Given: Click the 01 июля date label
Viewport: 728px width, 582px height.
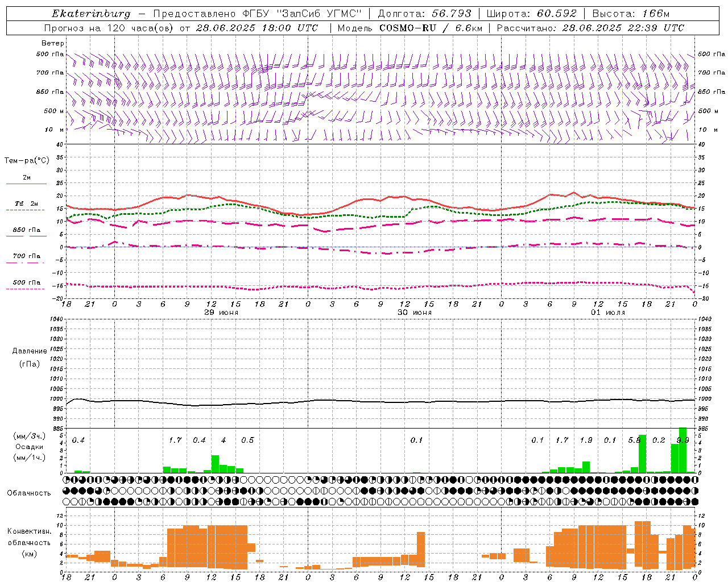Looking at the screenshot, I should (608, 313).
